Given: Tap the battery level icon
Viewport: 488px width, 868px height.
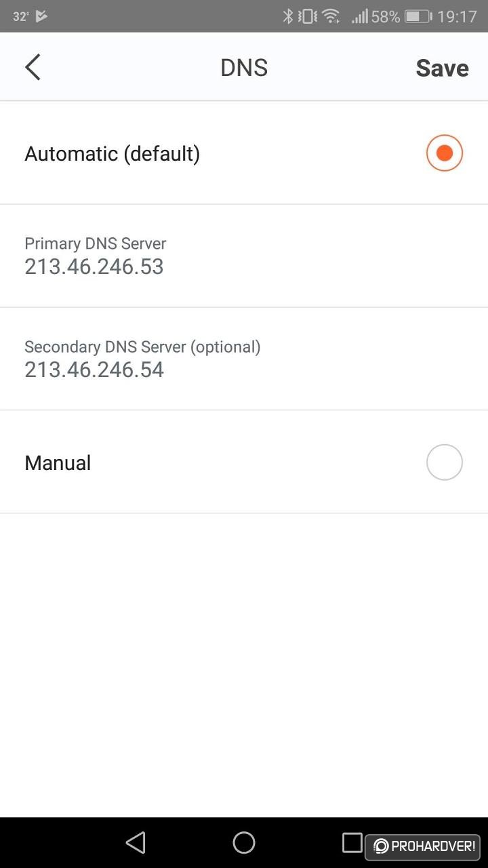Looking at the screenshot, I should (418, 16).
